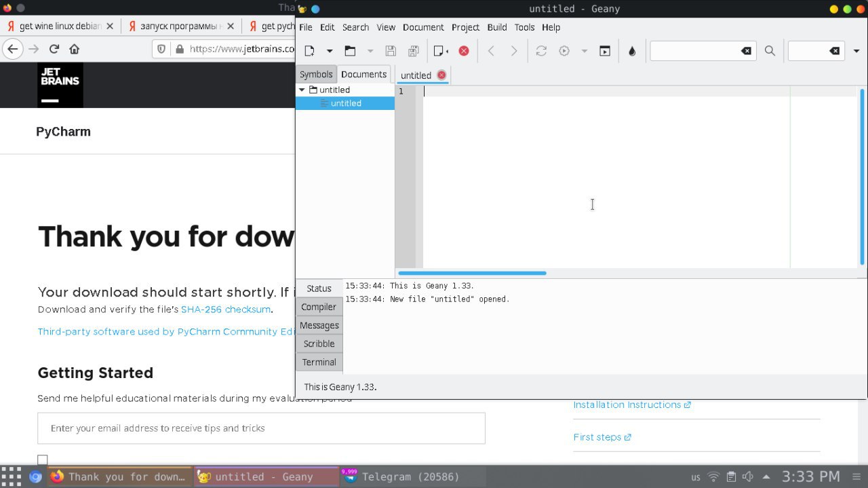868x488 pixels.
Task: Click log line 'New file "untitled" opened'
Action: [427, 299]
